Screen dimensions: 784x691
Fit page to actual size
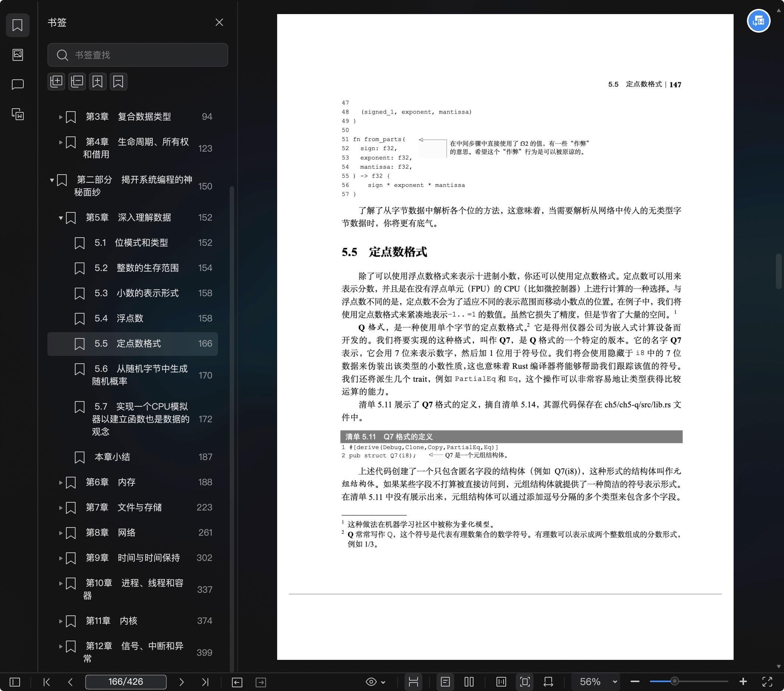[501, 682]
